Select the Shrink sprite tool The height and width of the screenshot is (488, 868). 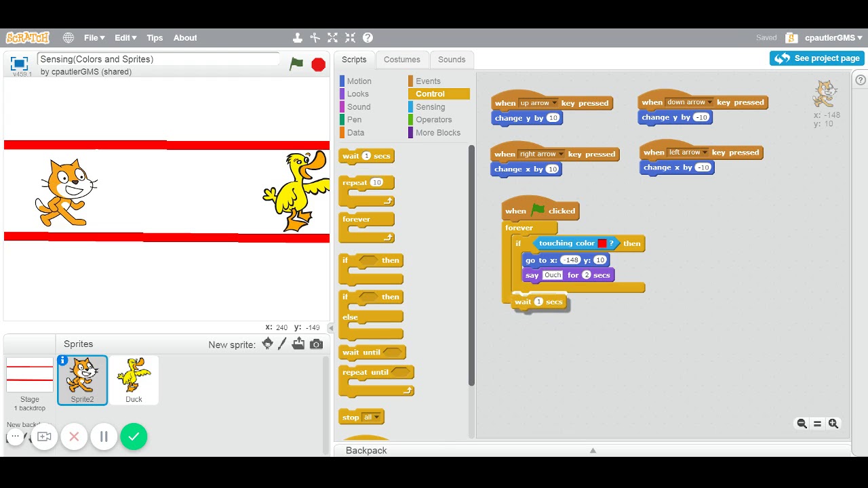coord(350,38)
